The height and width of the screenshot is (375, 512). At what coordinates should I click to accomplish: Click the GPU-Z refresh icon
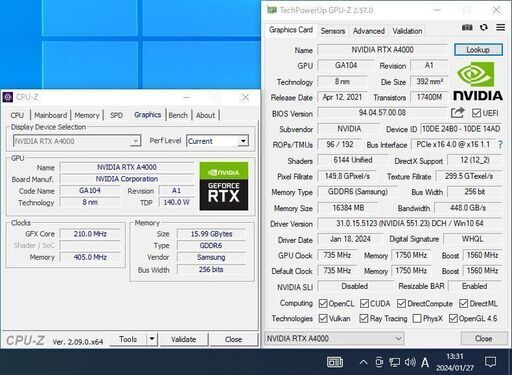484,27
